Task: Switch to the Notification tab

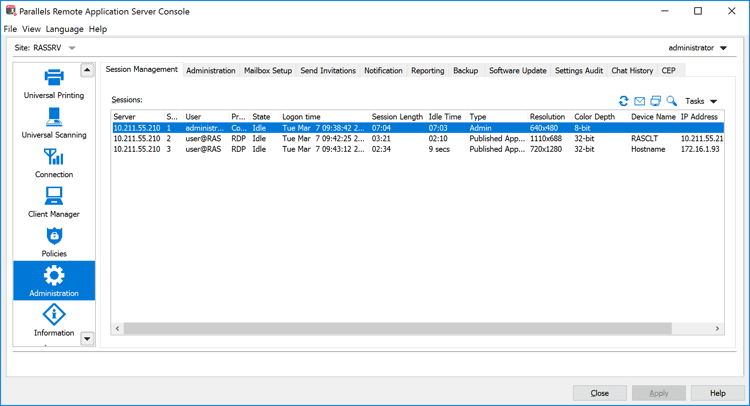Action: tap(383, 70)
